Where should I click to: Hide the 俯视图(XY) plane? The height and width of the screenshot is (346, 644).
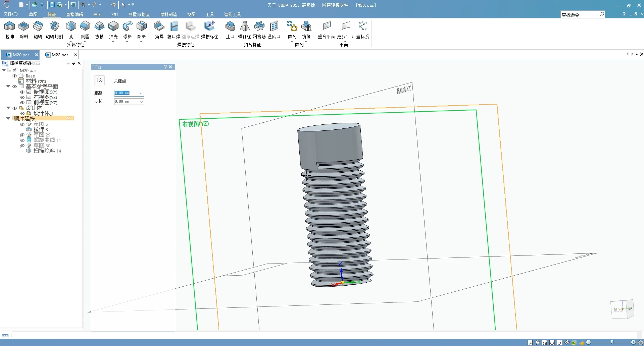[x=22, y=92]
